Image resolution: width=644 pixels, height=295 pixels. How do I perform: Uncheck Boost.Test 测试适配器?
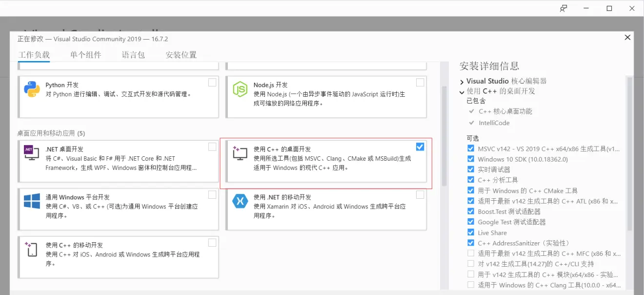click(471, 211)
